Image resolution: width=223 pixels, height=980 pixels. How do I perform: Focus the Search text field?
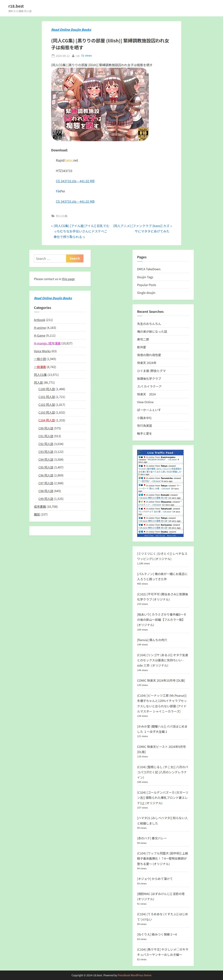(50, 259)
